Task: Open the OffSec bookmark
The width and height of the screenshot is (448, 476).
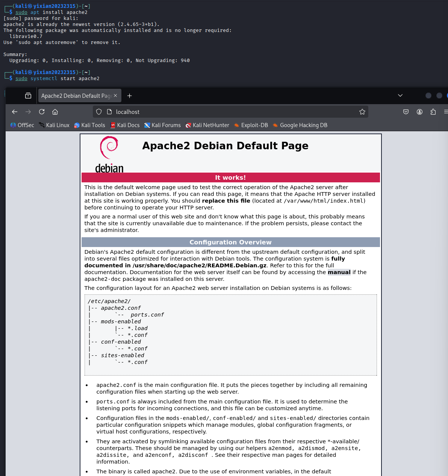Action: tap(22, 125)
